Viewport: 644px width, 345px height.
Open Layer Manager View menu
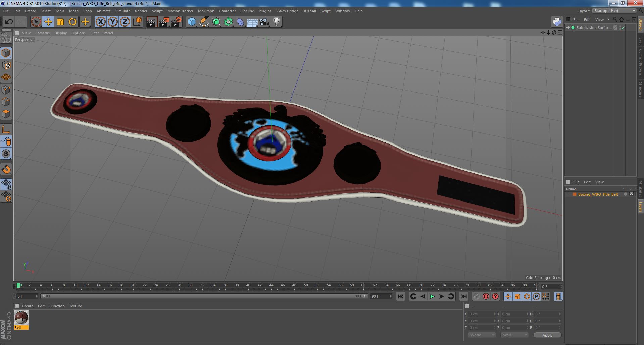[x=599, y=182]
